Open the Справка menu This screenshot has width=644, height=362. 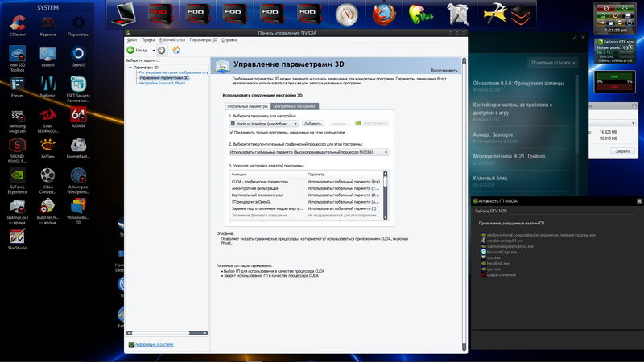tap(229, 39)
